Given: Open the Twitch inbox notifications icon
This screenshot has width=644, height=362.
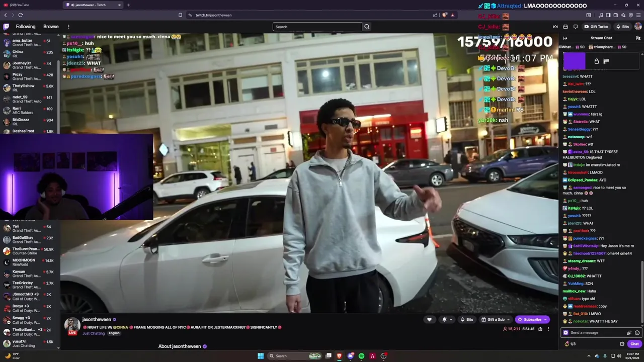Looking at the screenshot, I should 566,27.
